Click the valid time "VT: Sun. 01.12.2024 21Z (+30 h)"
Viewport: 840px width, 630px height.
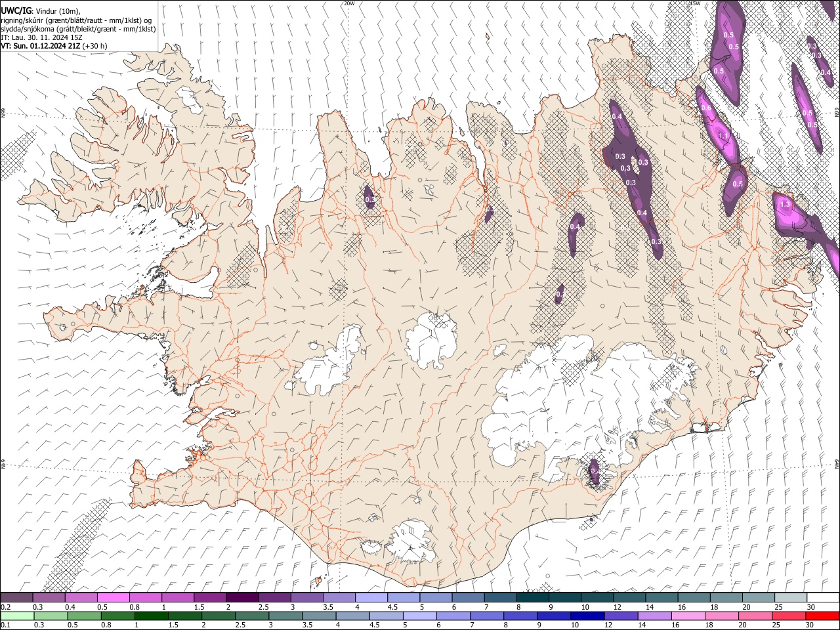54,46
